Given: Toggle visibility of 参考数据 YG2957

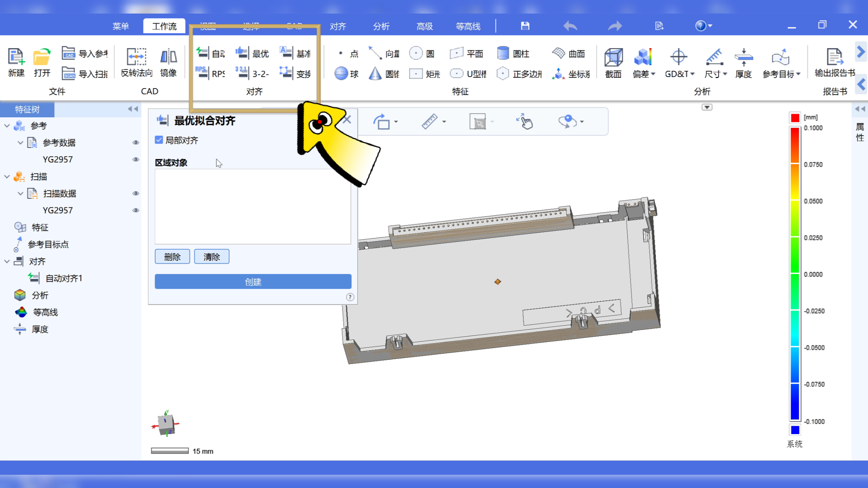Looking at the screenshot, I should (x=135, y=159).
